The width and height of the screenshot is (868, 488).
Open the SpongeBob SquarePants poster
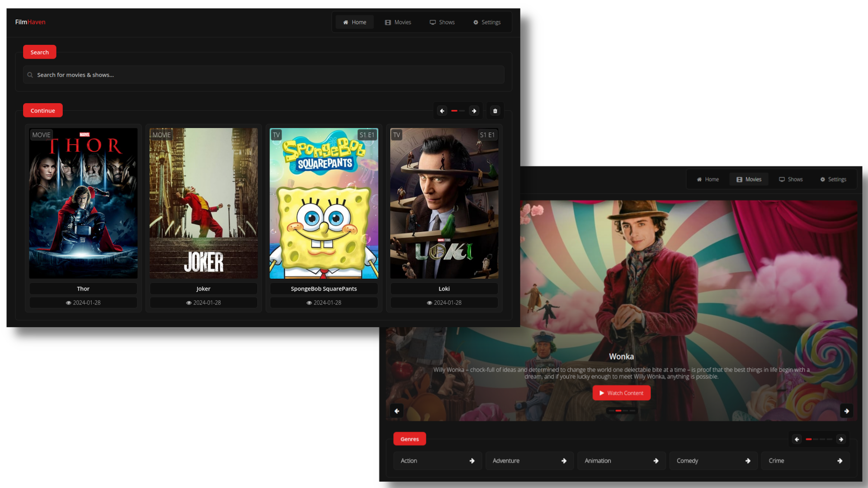click(324, 203)
